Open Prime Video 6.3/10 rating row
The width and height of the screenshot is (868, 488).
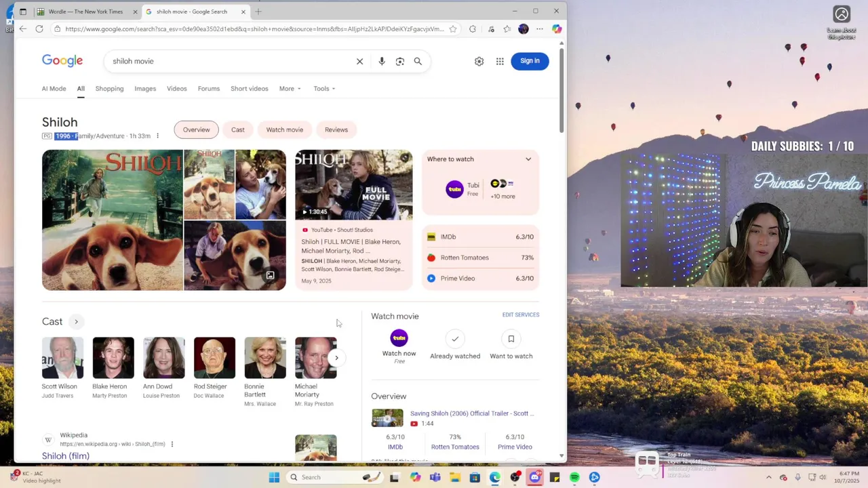pyautogui.click(x=480, y=279)
